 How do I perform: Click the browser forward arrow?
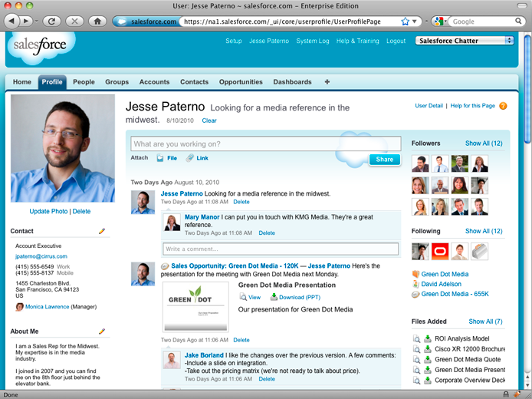[x=26, y=21]
